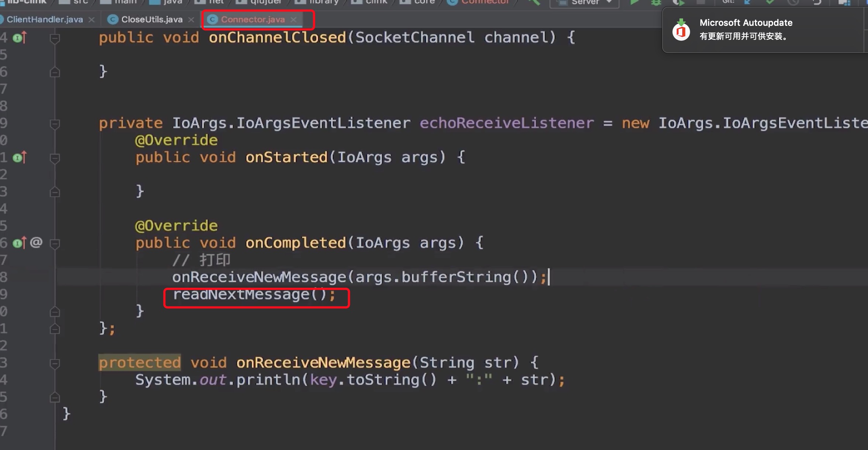
Task: Click @Override annotation above onStarted
Action: 176,140
